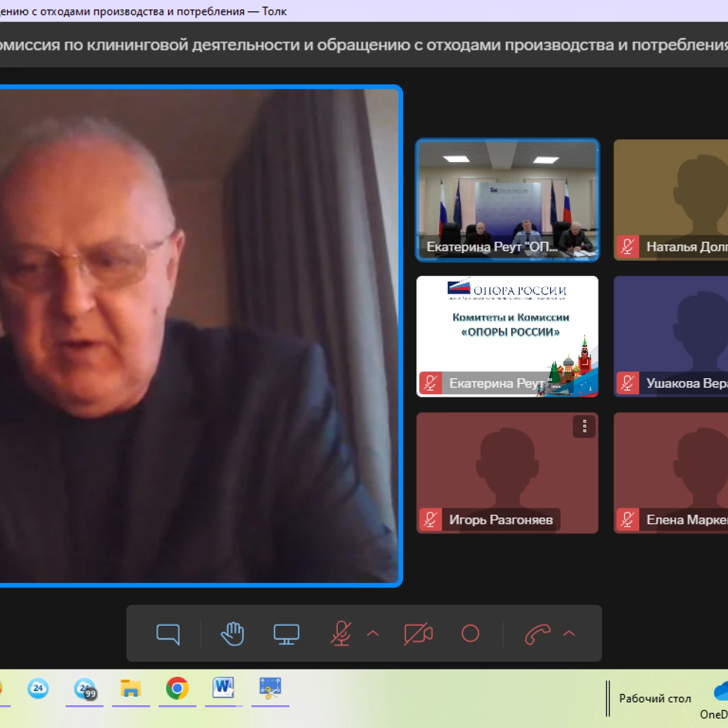Open the Snipping Tool taskbar icon
The height and width of the screenshot is (728, 728).
click(x=270, y=688)
